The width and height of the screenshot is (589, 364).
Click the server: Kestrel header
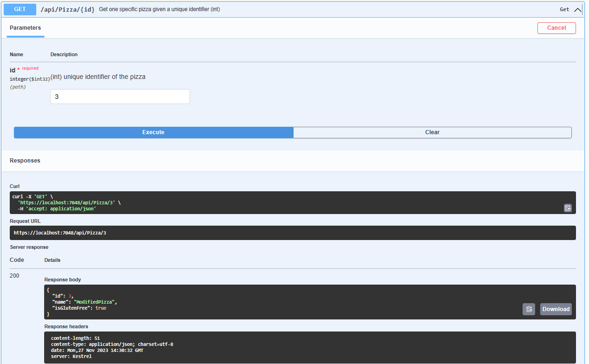coord(71,357)
